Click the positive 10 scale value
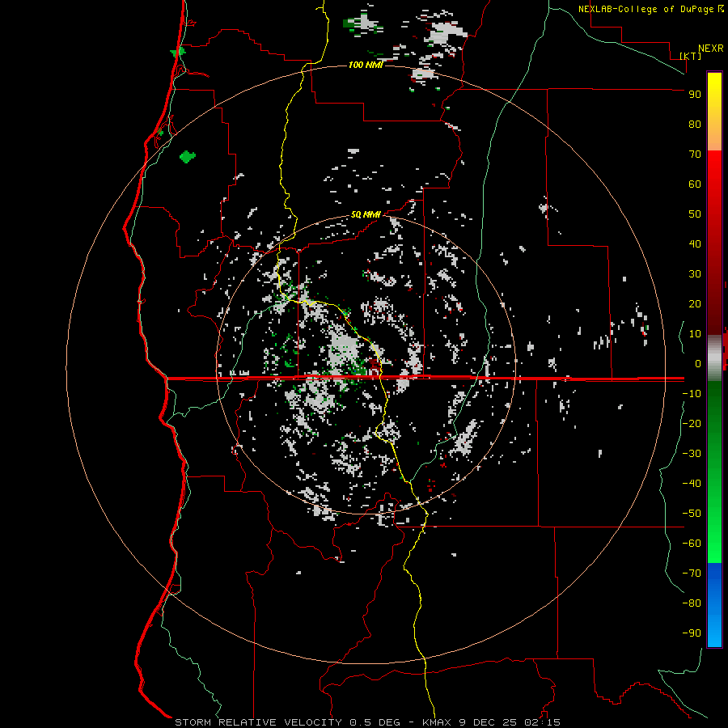 (x=695, y=334)
